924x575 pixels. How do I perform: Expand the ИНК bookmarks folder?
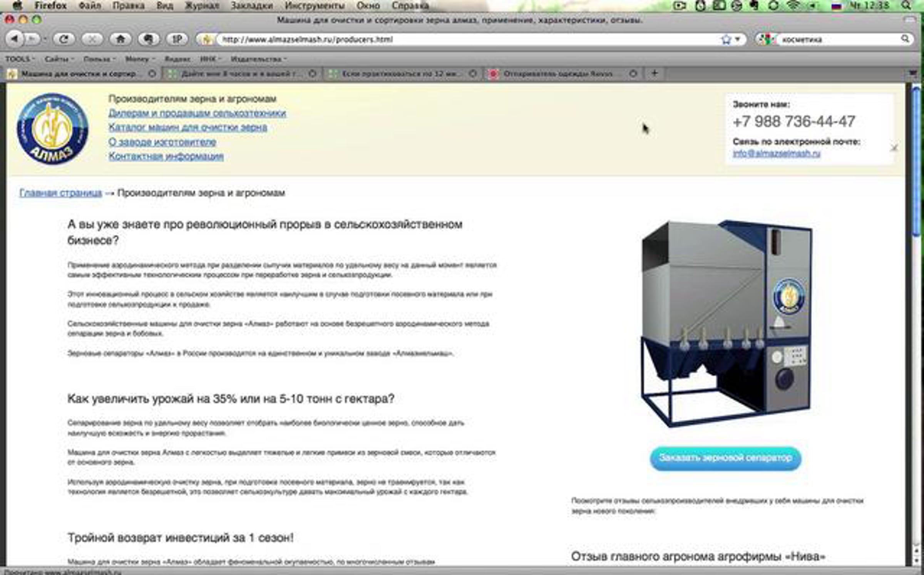point(210,59)
